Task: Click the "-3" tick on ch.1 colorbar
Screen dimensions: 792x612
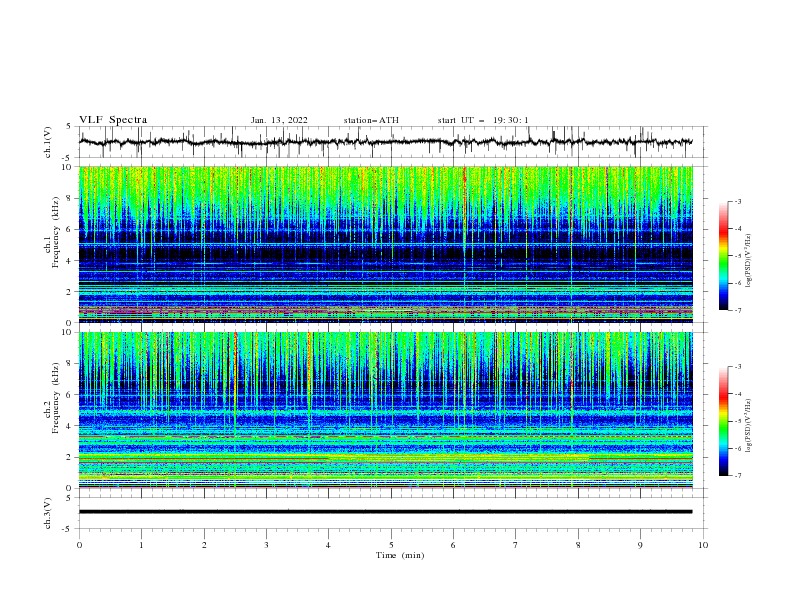Action: [x=737, y=201]
